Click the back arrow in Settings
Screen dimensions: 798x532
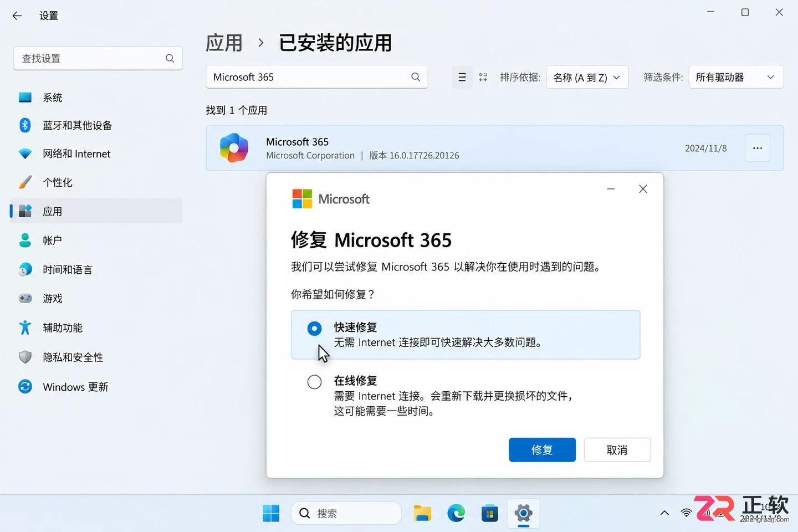(17, 16)
